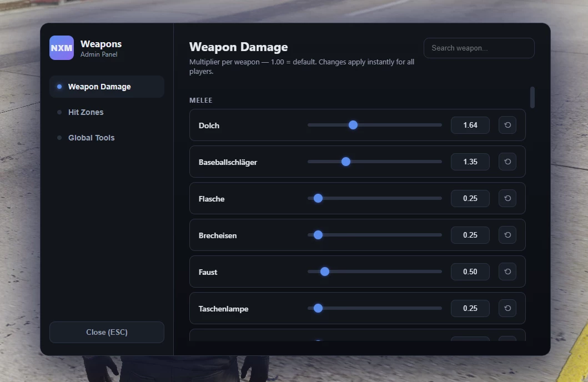Focus the Search weapon field
Viewport: 588px width, 382px height.
tap(479, 48)
